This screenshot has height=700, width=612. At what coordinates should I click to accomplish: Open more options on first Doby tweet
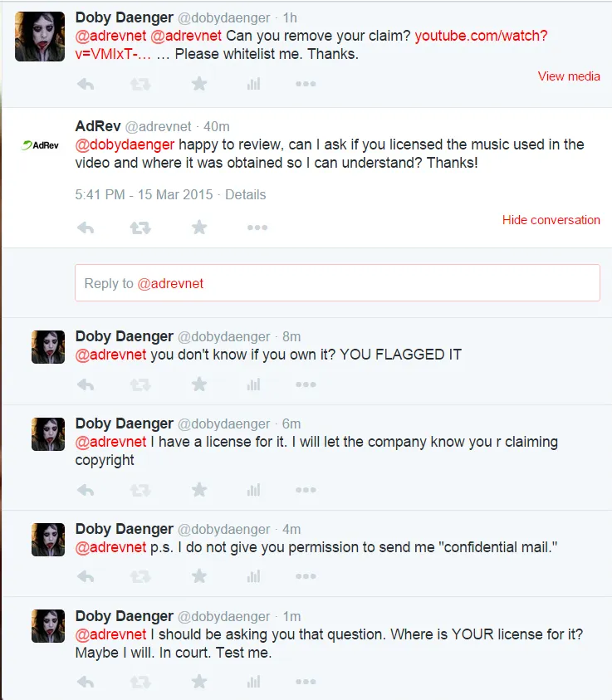306,84
